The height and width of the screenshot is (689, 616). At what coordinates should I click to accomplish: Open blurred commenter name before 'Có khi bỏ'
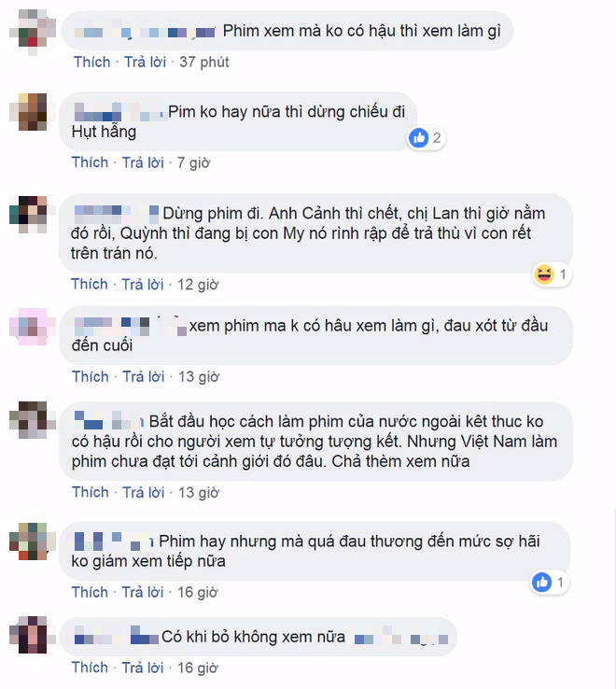[x=116, y=637]
